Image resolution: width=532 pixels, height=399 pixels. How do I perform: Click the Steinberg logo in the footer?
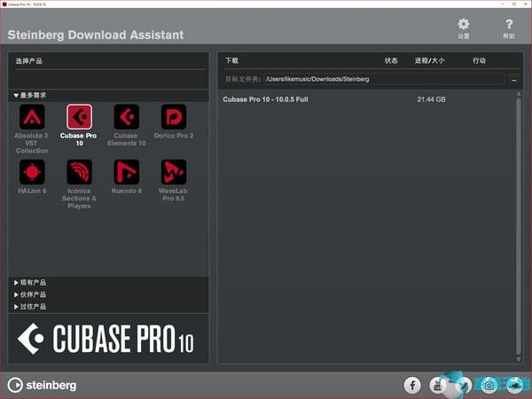(x=42, y=385)
